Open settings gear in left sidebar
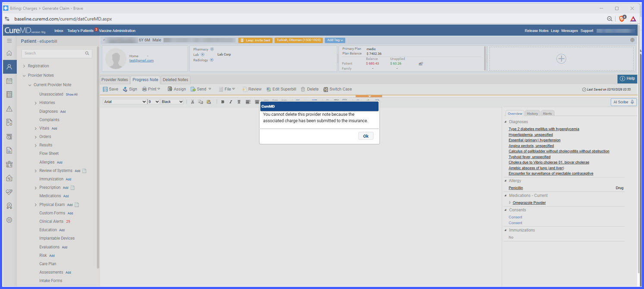The image size is (644, 289). [9, 220]
